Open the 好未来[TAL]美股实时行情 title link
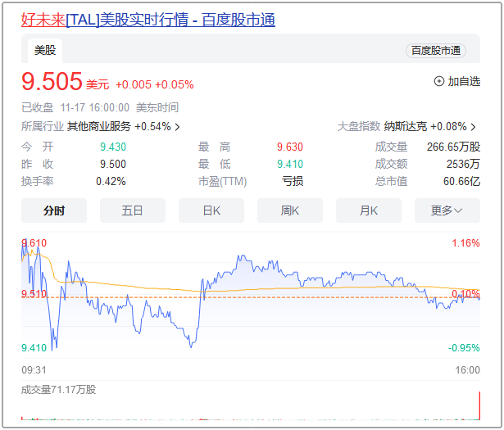 point(148,20)
